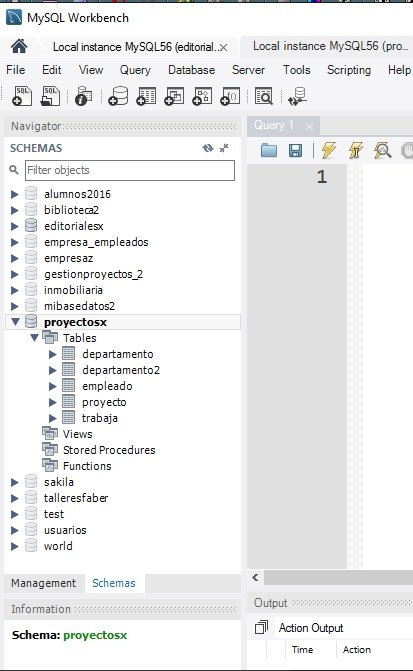Switch to the Management tab
The image size is (413, 671).
pos(44,583)
